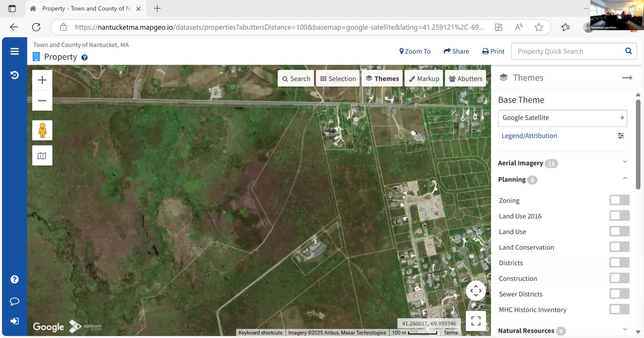Image resolution: width=644 pixels, height=338 pixels.
Task: Click the Themes layers icon in panel header
Action: [503, 78]
